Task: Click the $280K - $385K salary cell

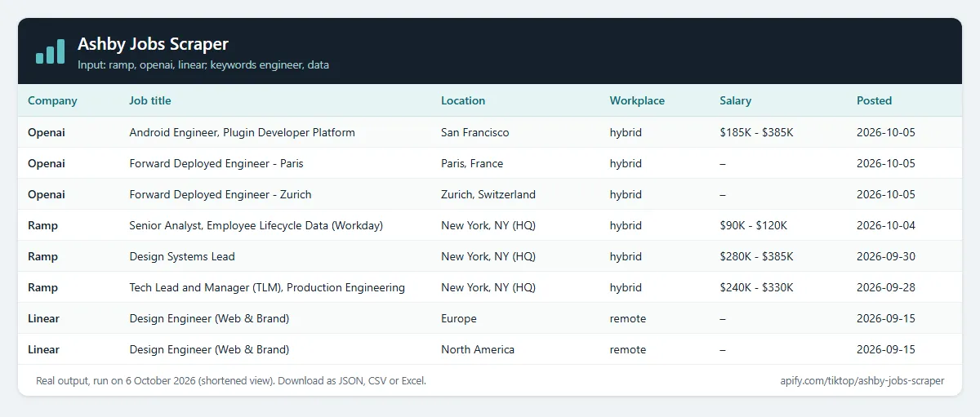Action: coord(756,256)
